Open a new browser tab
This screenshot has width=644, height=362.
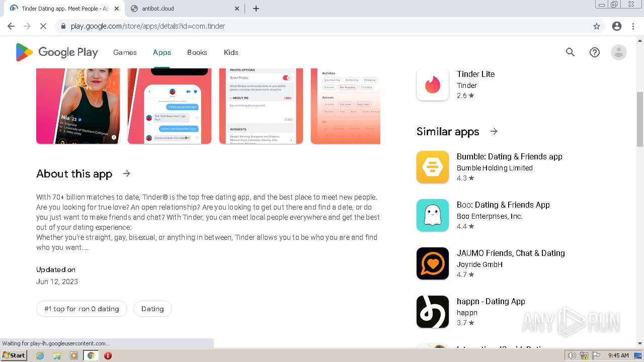pyautogui.click(x=256, y=9)
